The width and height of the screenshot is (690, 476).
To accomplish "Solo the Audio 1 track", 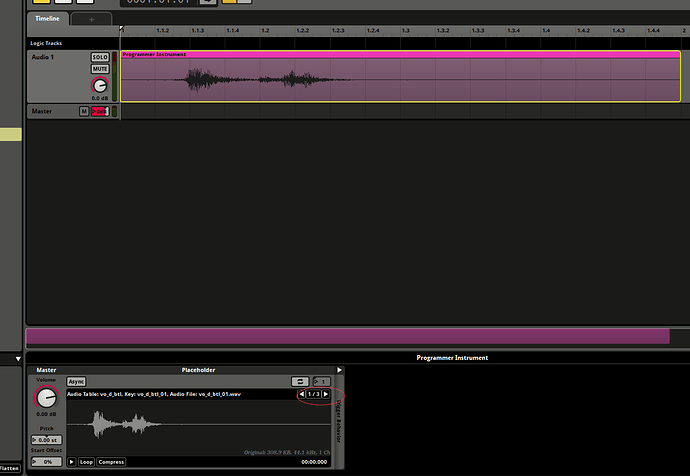I will pos(100,57).
